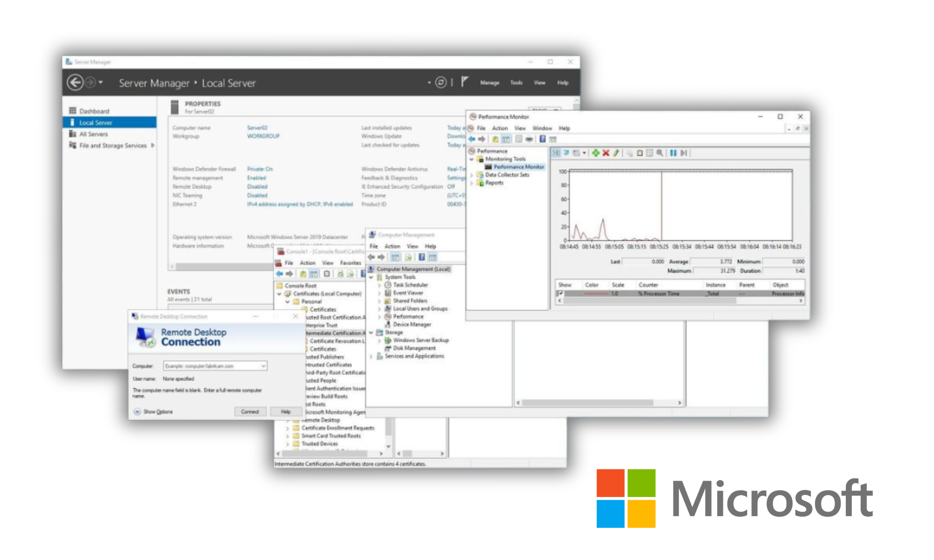Expand Show Options in Remote Desktop Connection
Screen dimensions: 934x560
pos(137,412)
